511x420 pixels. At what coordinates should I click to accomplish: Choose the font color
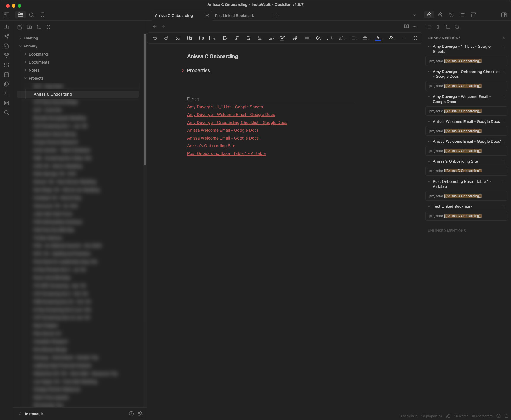(378, 38)
